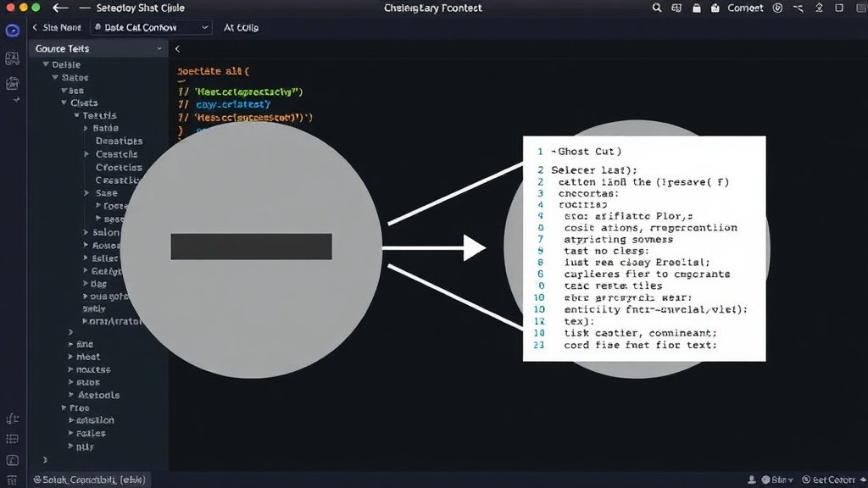Expand the 'nolxess' tree node
Image resolution: width=868 pixels, height=488 pixels.
70,369
